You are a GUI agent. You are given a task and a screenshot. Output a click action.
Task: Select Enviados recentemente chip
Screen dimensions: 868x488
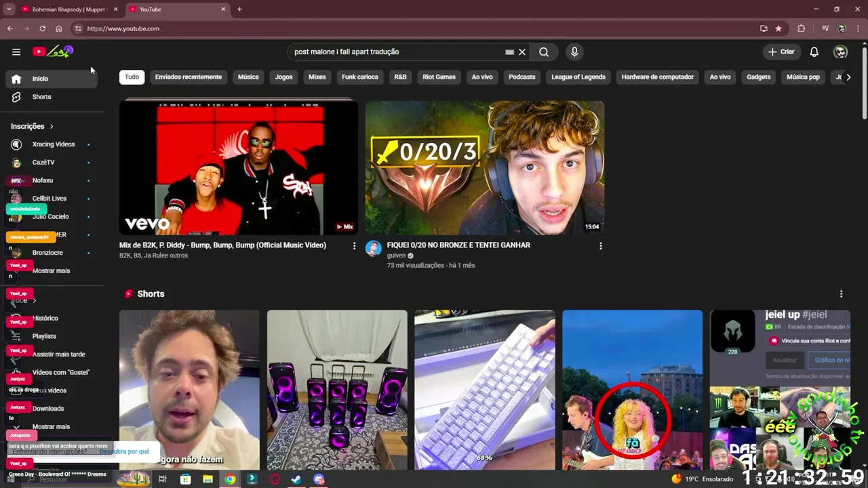tap(189, 77)
